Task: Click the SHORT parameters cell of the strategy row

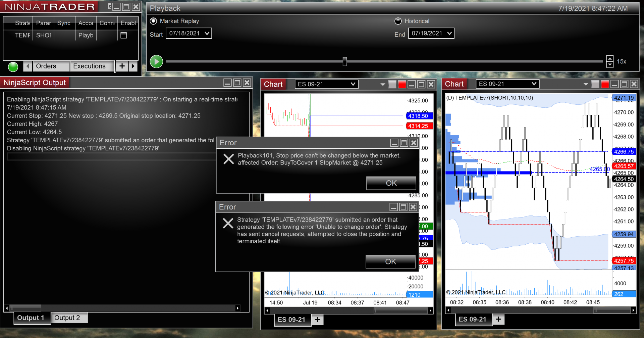Action: click(43, 35)
